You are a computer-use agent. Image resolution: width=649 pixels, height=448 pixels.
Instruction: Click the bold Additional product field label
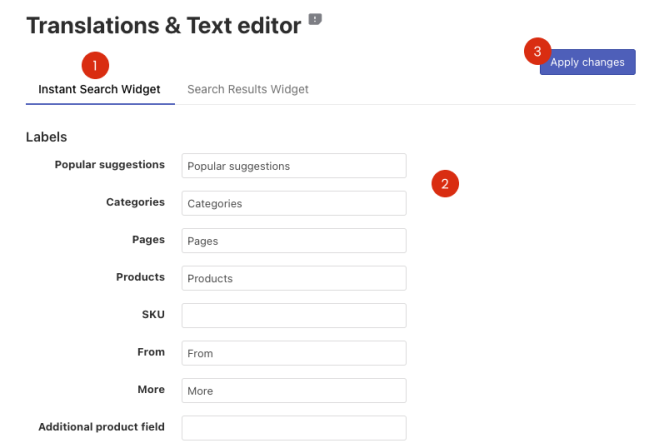[x=101, y=427]
